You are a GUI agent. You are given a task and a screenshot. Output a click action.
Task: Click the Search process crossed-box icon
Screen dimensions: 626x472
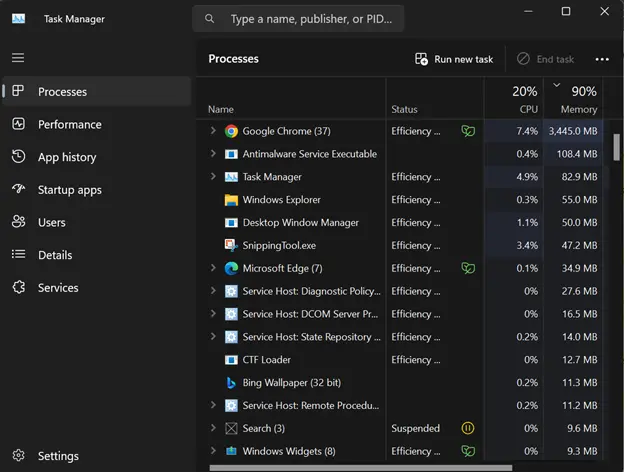(231, 428)
